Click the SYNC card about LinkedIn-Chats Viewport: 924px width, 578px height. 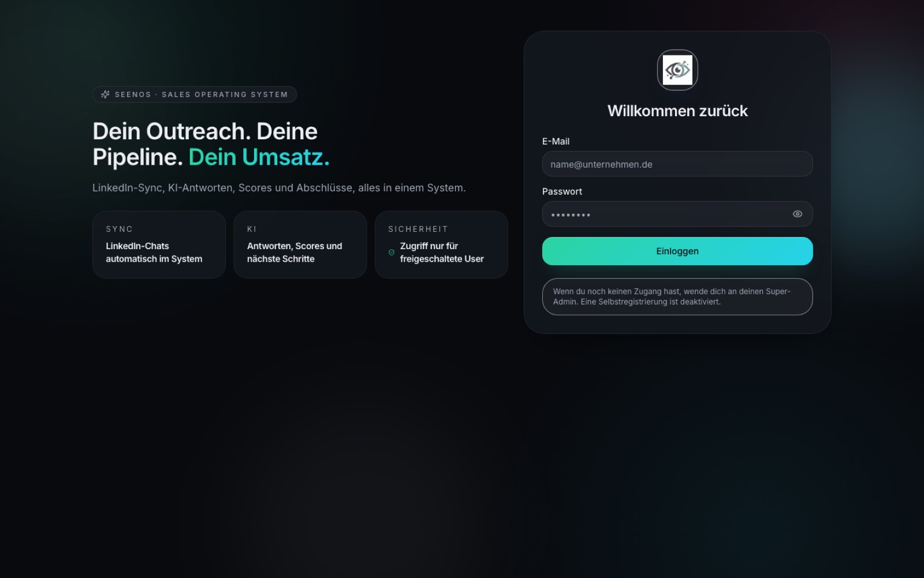(x=159, y=244)
